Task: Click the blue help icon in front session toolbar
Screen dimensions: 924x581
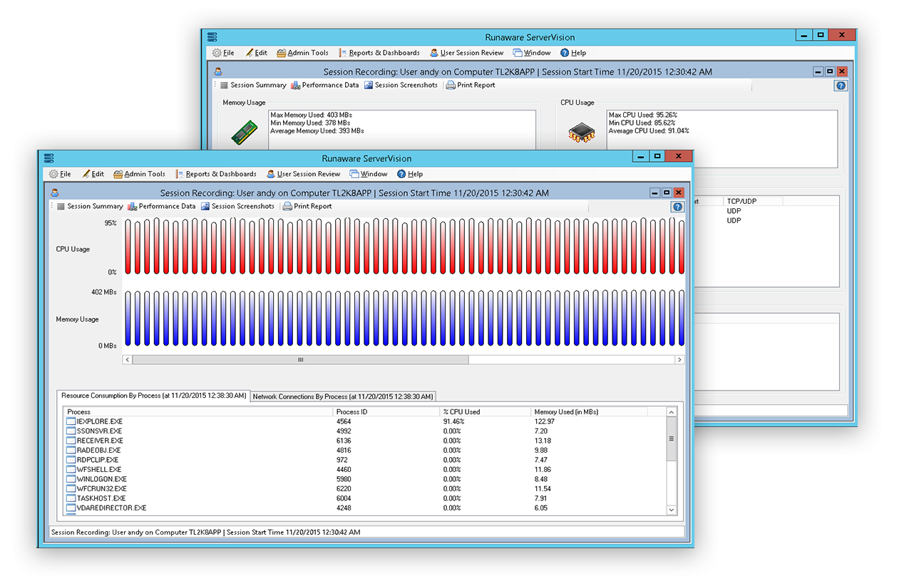Action: tap(677, 207)
